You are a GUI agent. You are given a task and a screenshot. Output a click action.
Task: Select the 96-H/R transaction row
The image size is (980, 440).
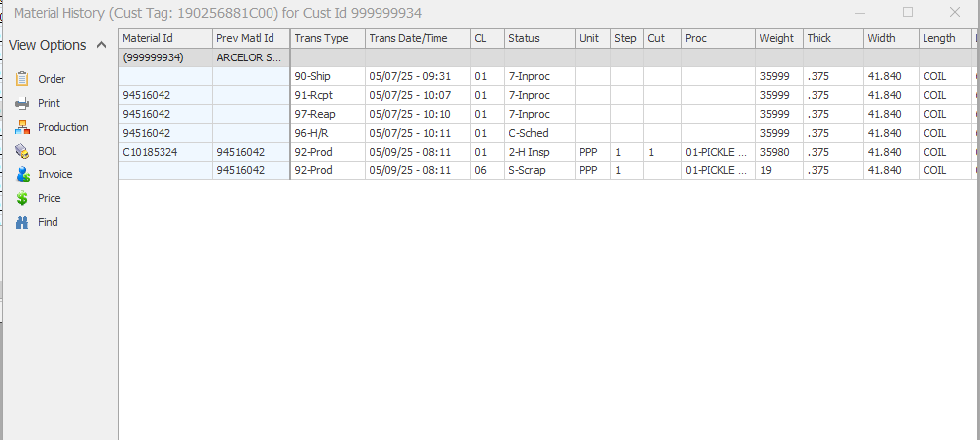pos(327,133)
